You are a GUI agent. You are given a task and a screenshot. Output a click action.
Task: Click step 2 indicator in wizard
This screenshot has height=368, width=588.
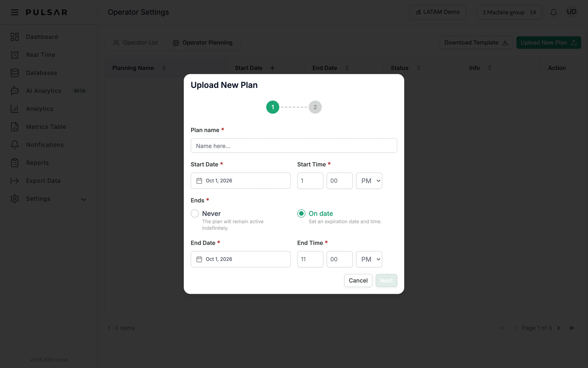coord(315,107)
